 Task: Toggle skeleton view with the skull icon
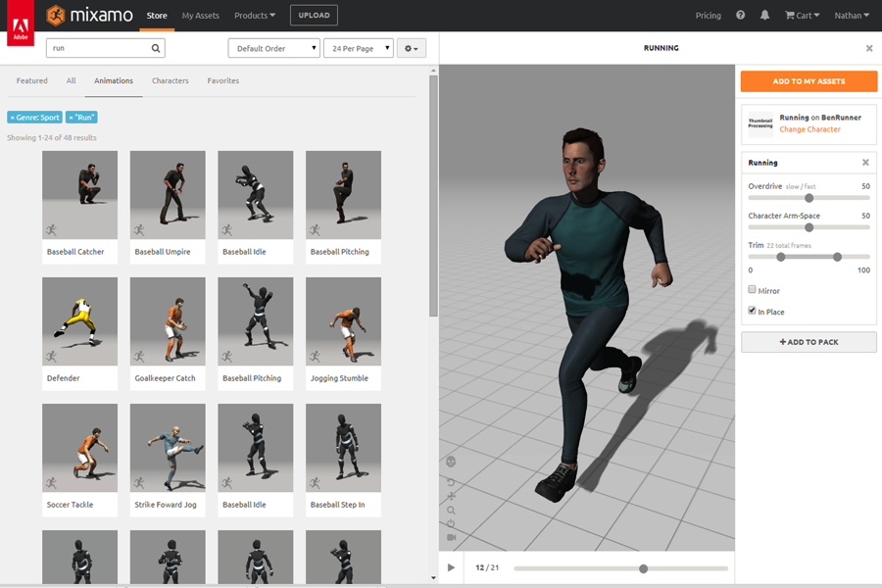(x=451, y=461)
